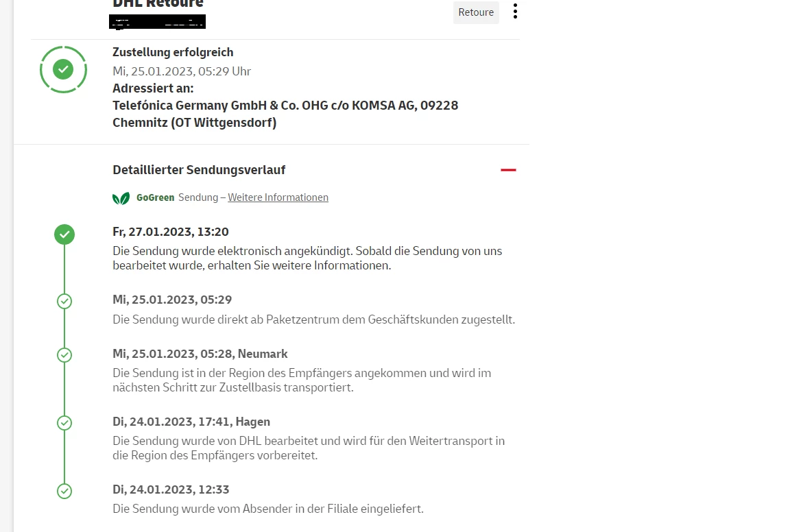Click the filled checkmark beside Fr, 27.01.2023
This screenshot has height=532, width=790.
click(x=64, y=234)
